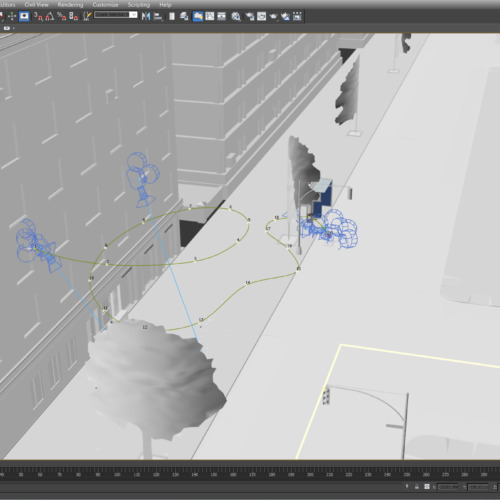Click the Align tool icon
Screen dimensions: 500x500
pyautogui.click(x=158, y=16)
